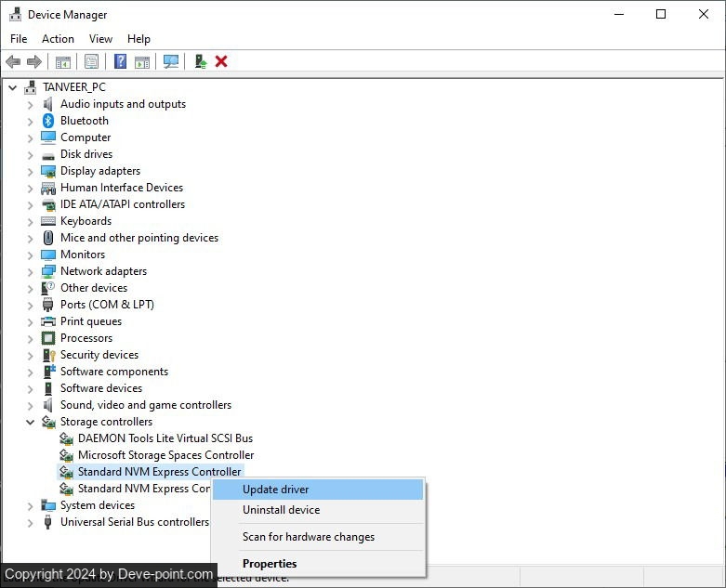Click the red X Uninstall device toolbar icon
This screenshot has width=726, height=588.
tap(221, 61)
